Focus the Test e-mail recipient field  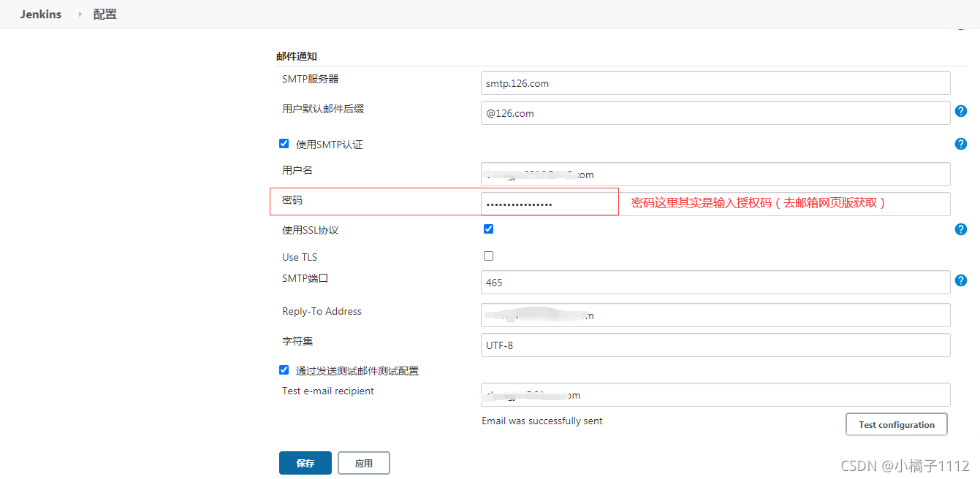click(715, 395)
